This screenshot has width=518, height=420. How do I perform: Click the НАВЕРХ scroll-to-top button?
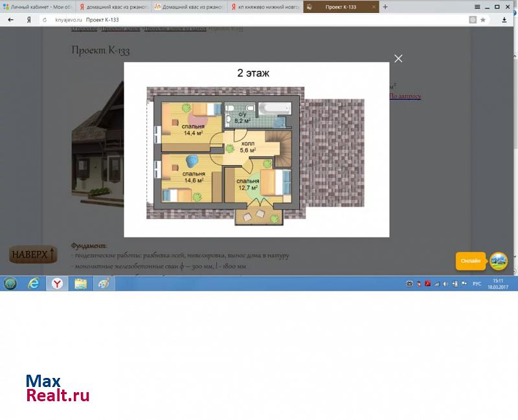[33, 254]
